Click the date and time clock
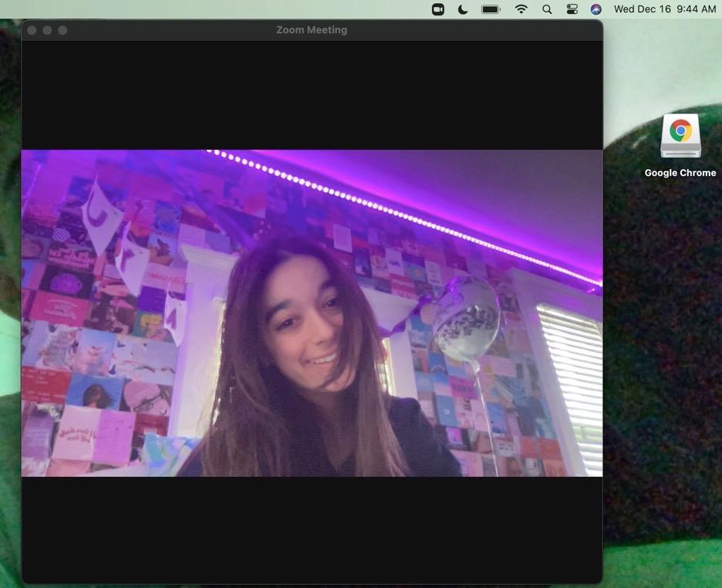Screen dimensions: 722x588 [x=664, y=9]
